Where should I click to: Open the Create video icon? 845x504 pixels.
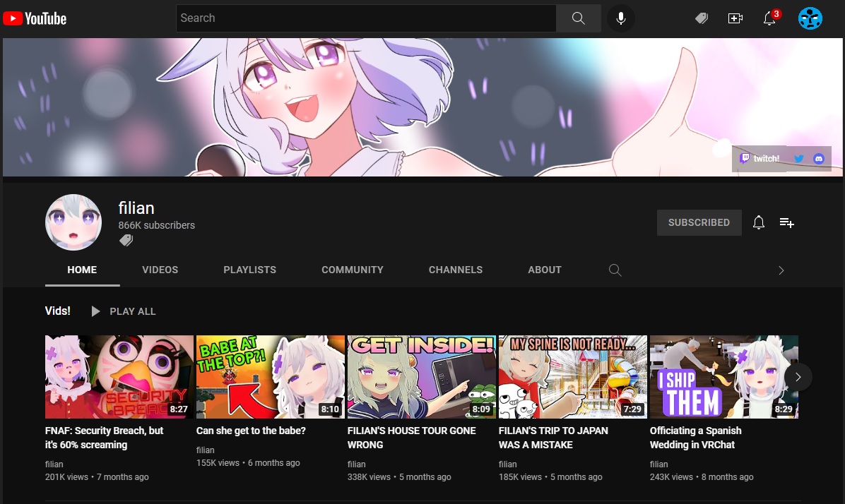click(x=735, y=18)
